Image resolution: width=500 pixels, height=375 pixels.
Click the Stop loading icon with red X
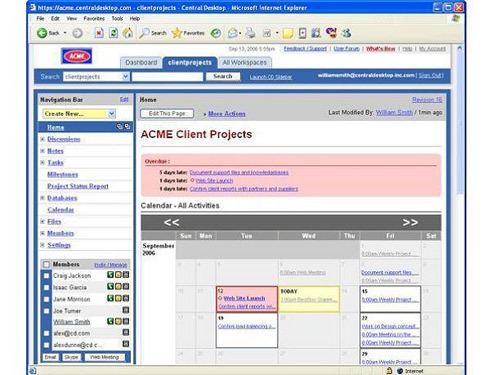click(99, 33)
